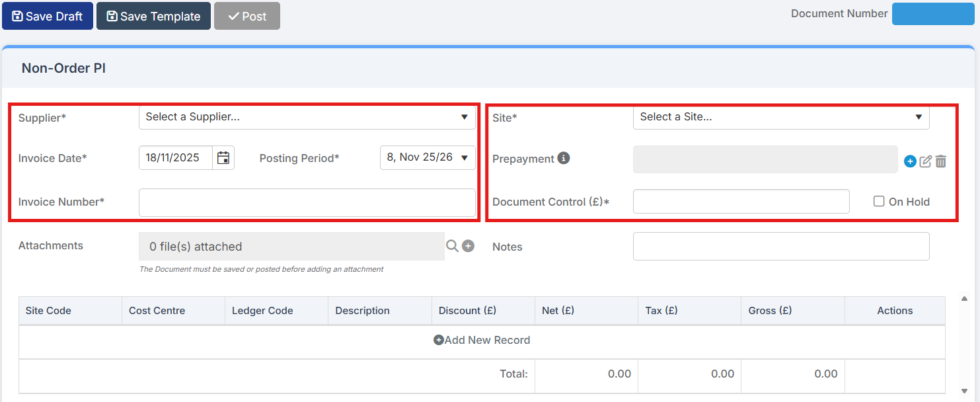Image resolution: width=980 pixels, height=402 pixels.
Task: Open the Invoice Date calendar picker
Action: (x=223, y=158)
